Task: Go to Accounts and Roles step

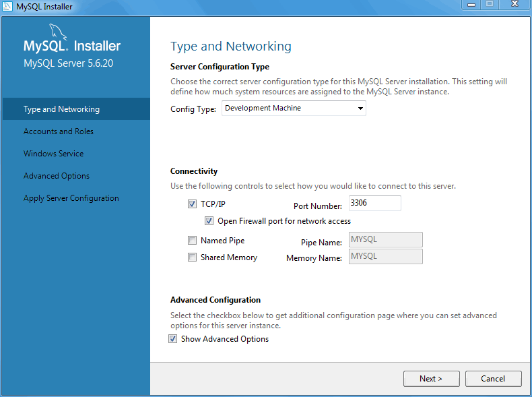Action: pos(59,131)
